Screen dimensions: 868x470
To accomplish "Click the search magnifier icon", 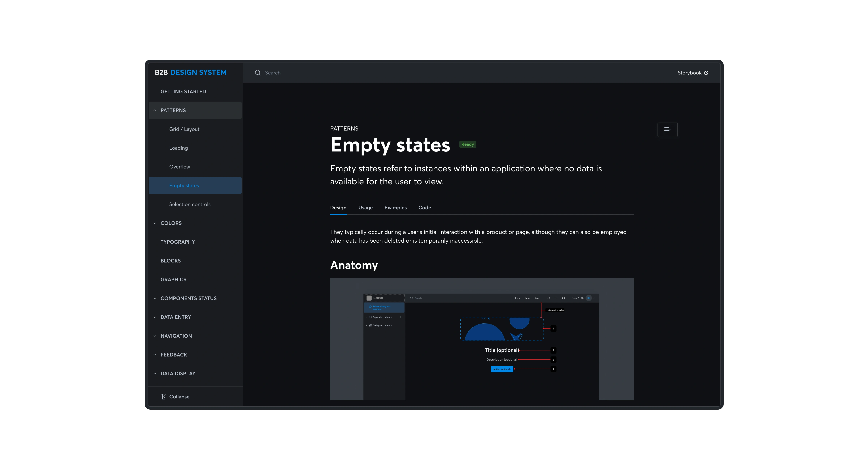I will click(x=258, y=73).
